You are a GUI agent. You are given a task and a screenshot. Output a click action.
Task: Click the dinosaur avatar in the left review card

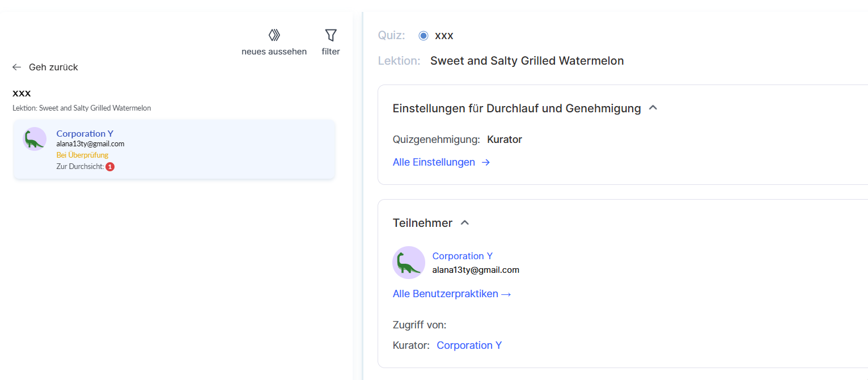(x=35, y=139)
